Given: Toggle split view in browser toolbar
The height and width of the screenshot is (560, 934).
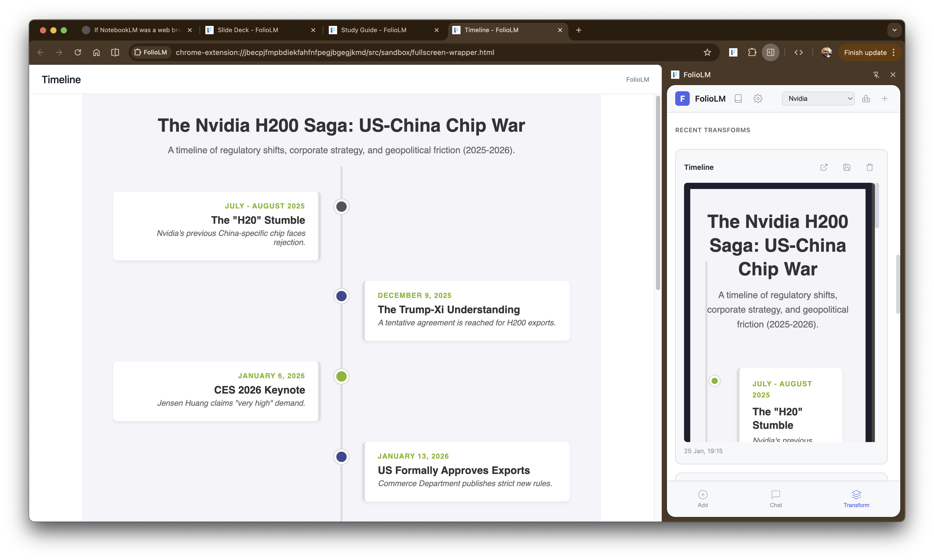Looking at the screenshot, I should tap(115, 52).
